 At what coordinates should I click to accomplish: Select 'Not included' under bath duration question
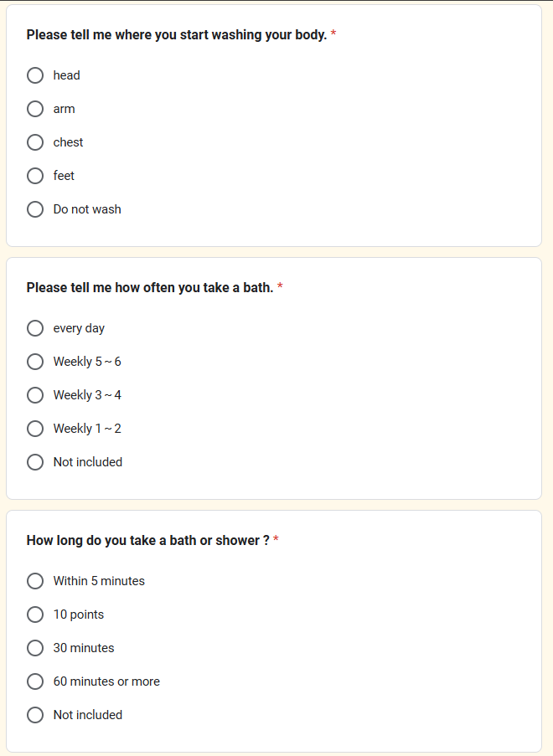click(x=35, y=715)
